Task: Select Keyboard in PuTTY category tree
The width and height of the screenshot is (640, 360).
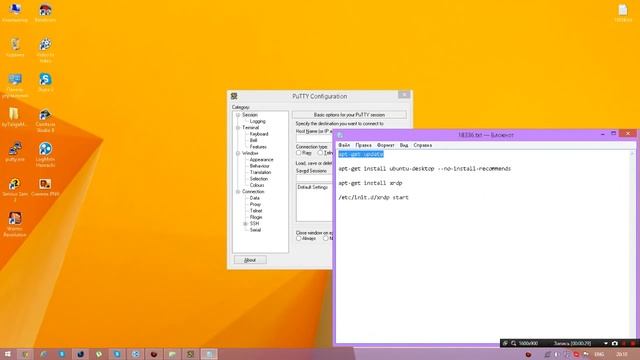Action: coord(259,134)
